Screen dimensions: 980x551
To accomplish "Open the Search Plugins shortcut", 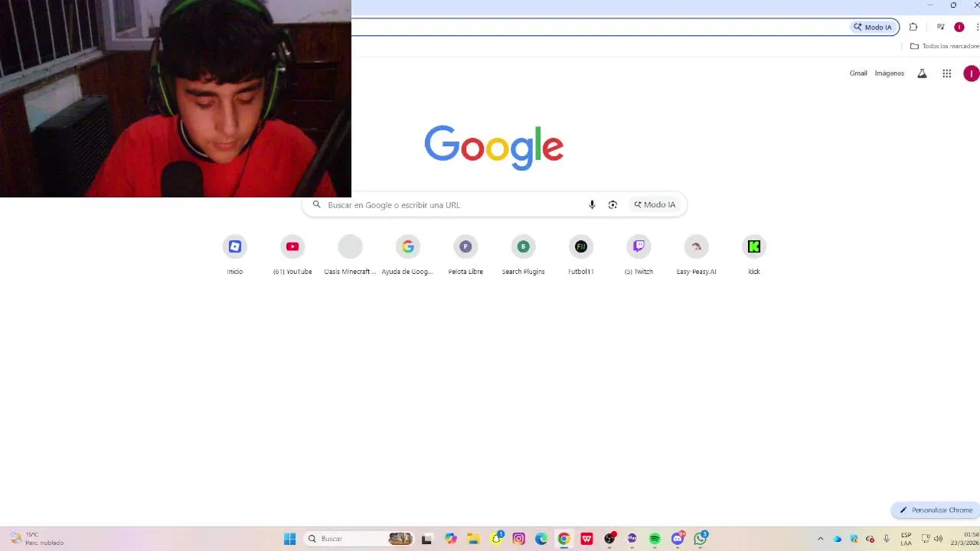I will coord(523,255).
